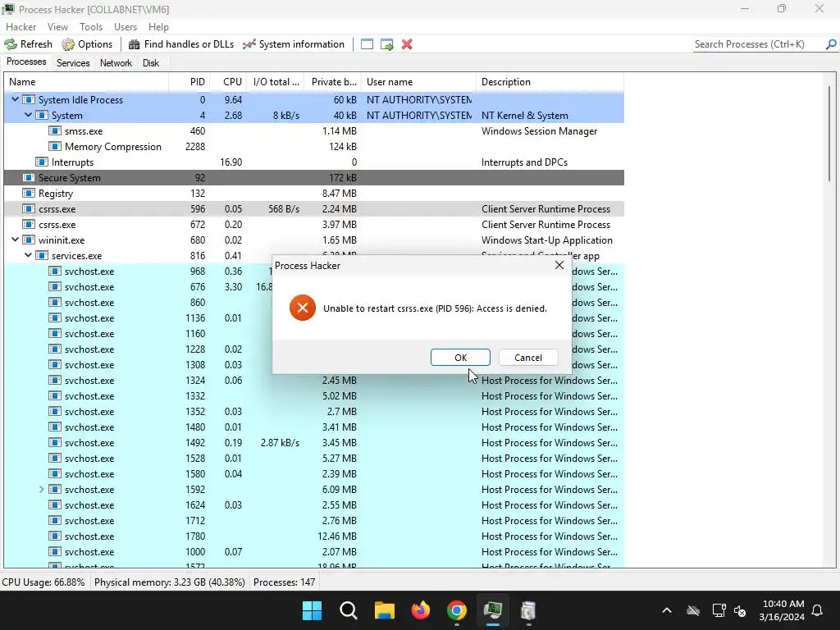Click the Refresh toolbar icon

(11, 44)
